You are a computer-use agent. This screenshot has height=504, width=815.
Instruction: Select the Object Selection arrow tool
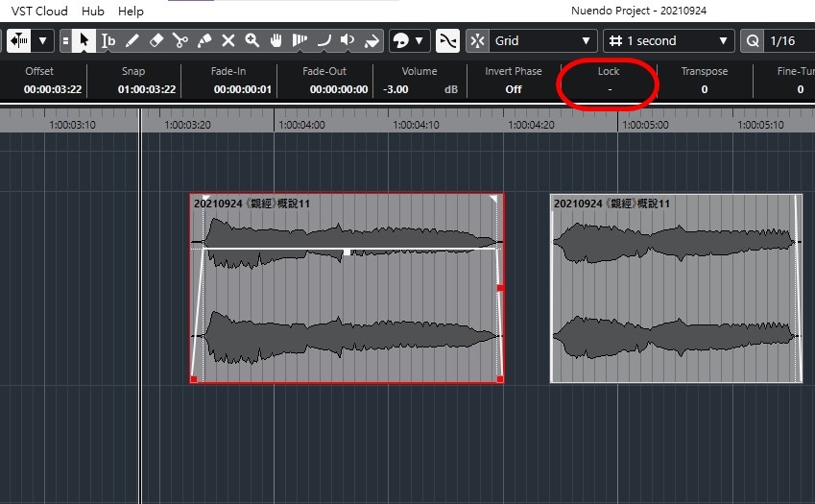(x=84, y=40)
